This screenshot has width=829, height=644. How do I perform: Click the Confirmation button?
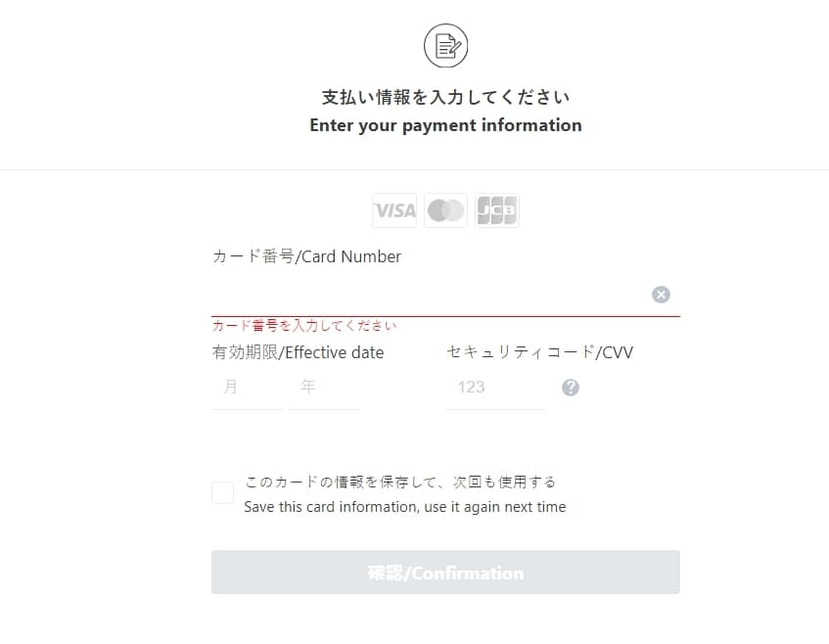pyautogui.click(x=445, y=573)
